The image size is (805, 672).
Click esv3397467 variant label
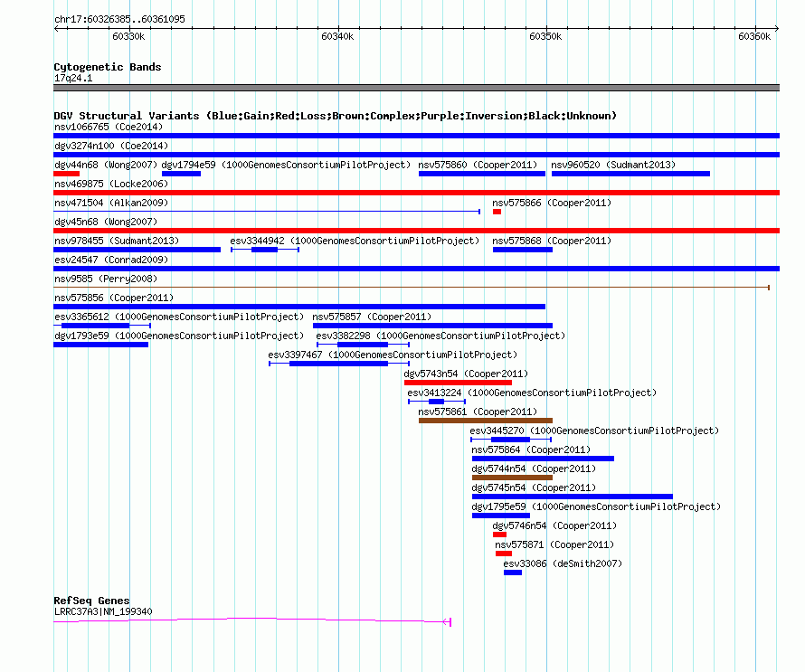393,355
